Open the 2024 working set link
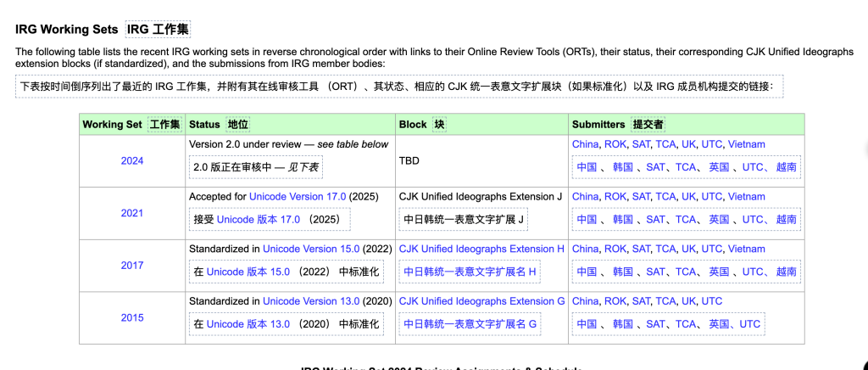 [x=132, y=160]
